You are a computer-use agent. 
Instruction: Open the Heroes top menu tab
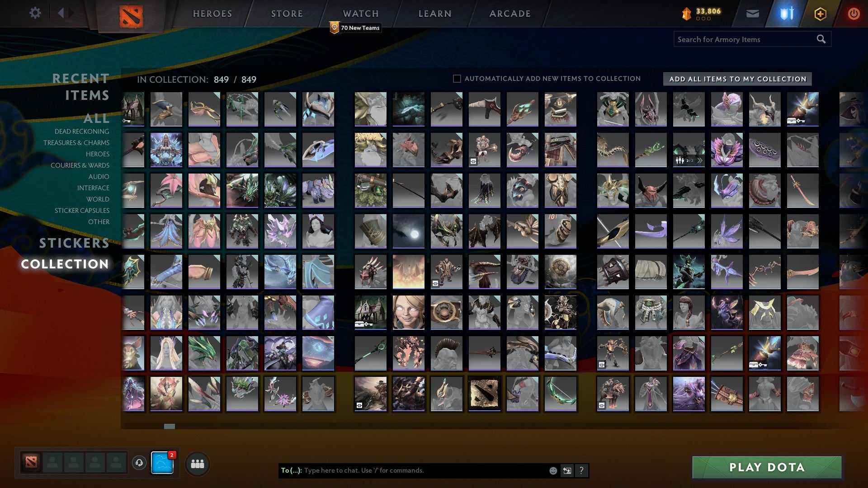[212, 14]
